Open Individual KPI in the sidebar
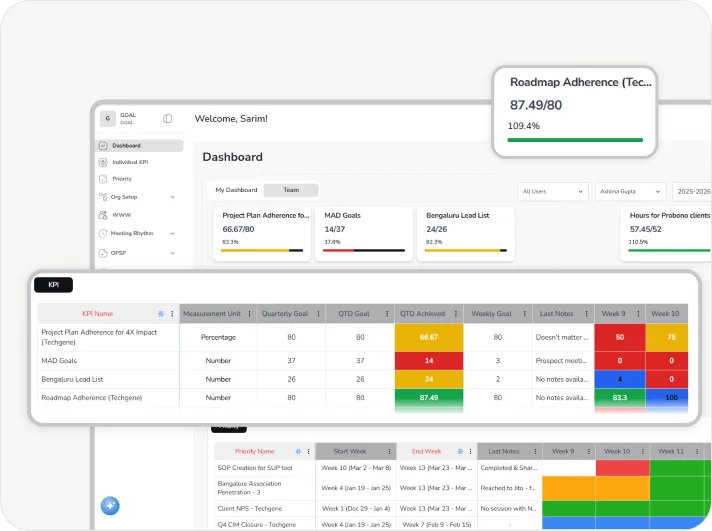 point(130,162)
